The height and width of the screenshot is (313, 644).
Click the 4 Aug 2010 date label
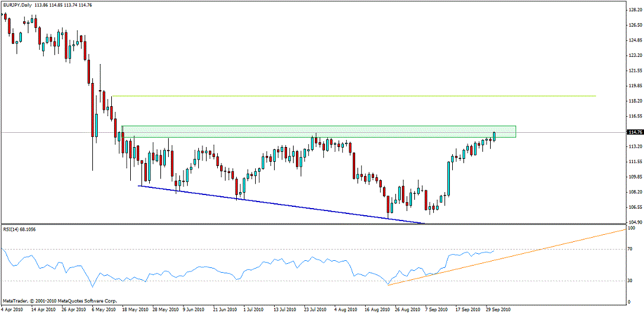345,309
